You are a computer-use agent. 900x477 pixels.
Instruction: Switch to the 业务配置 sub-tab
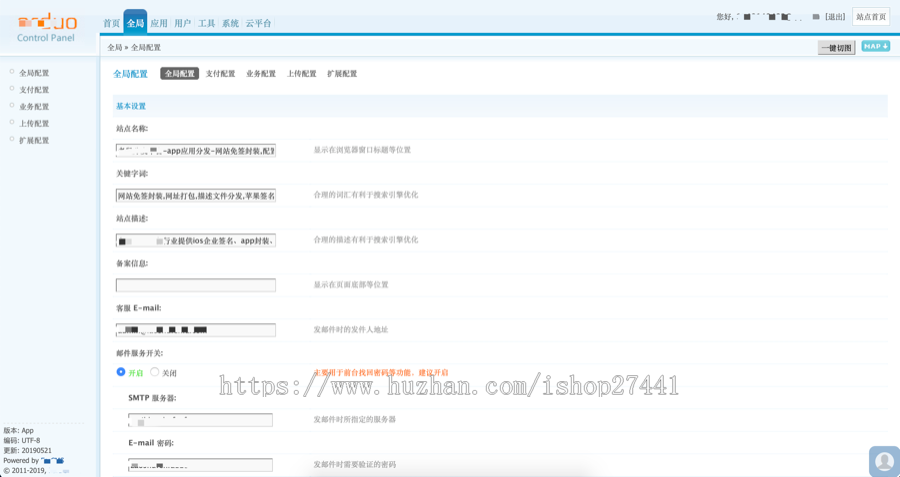[261, 73]
